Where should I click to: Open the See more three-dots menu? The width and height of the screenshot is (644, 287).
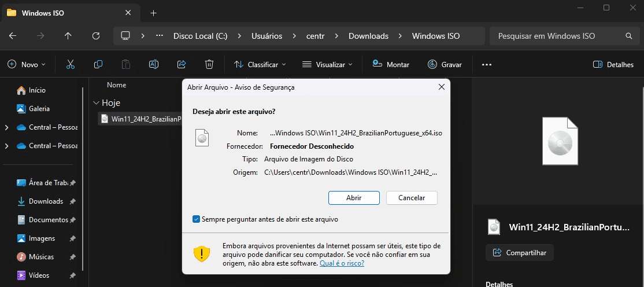tap(486, 65)
